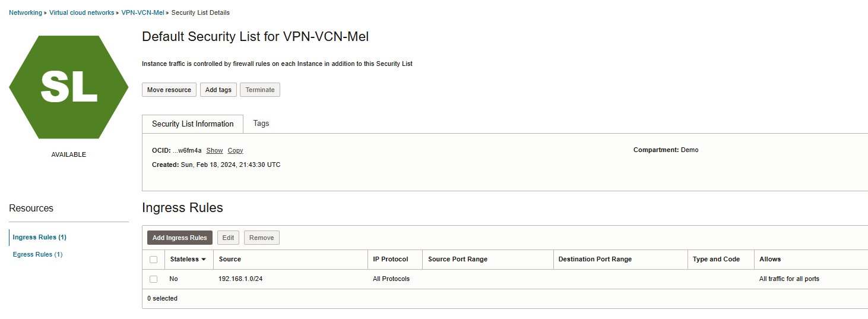Click the green SL security list hexagon icon
Image resolution: width=868 pixels, height=319 pixels.
(x=68, y=87)
